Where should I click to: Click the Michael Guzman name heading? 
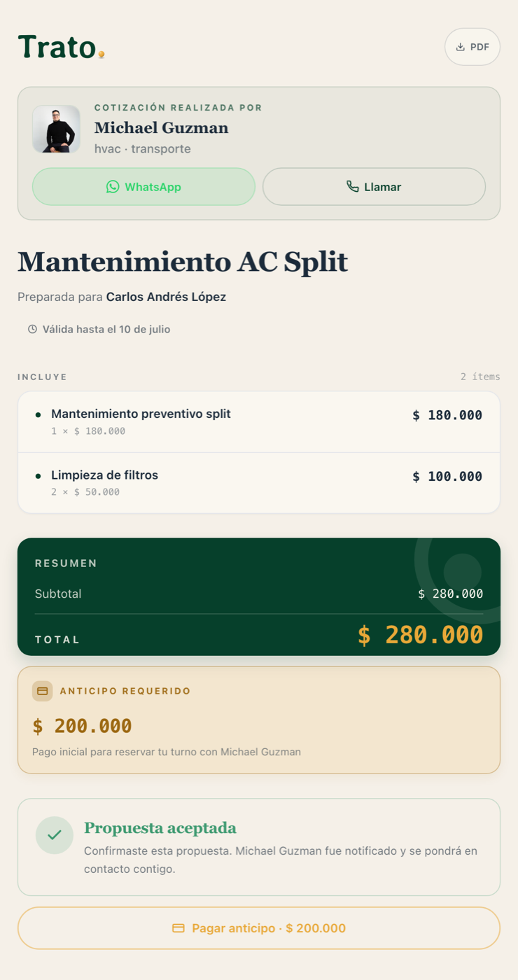[x=162, y=127]
